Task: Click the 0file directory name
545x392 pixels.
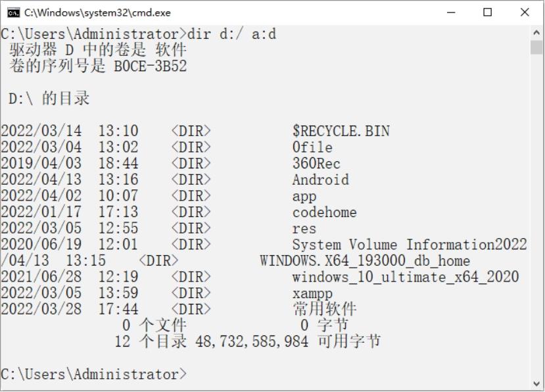Action: click(312, 147)
